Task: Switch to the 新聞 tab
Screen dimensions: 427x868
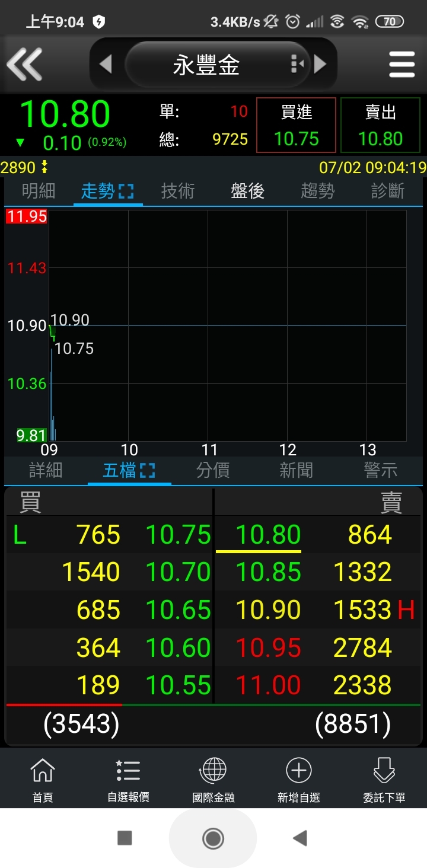Action: point(297,471)
